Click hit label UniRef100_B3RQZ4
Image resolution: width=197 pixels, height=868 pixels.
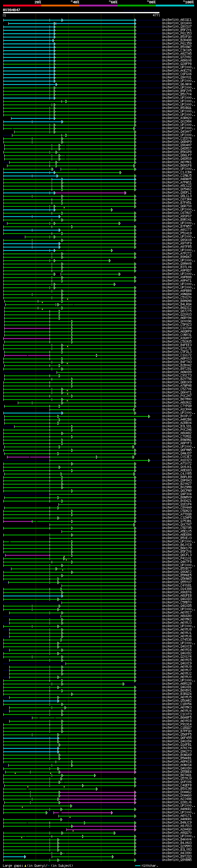click(177, 694)
